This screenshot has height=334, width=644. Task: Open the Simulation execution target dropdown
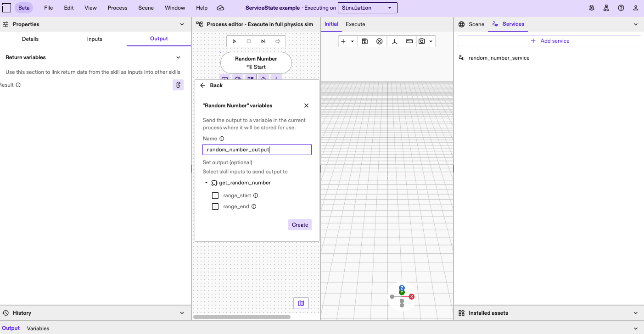tap(367, 8)
